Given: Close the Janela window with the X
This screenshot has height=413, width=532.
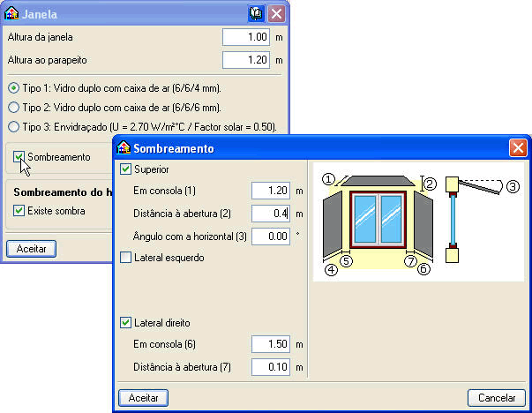Looking at the screenshot, I should click(276, 14).
